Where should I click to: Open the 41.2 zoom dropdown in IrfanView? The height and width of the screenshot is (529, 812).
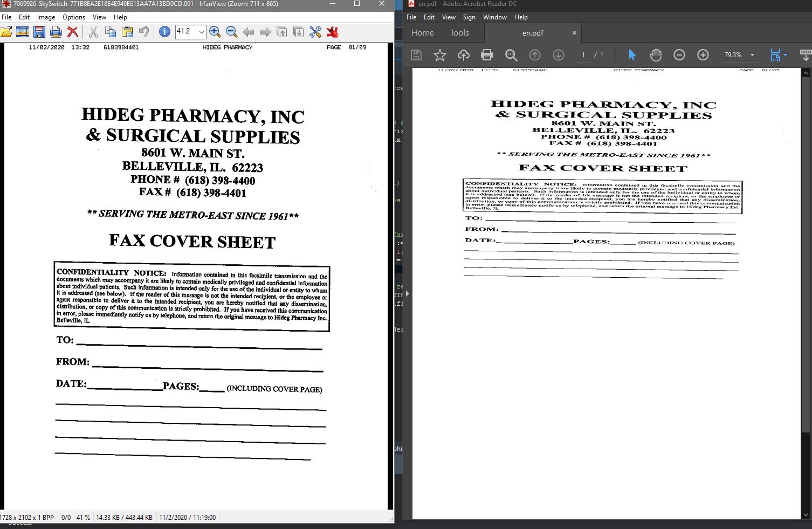point(202,32)
